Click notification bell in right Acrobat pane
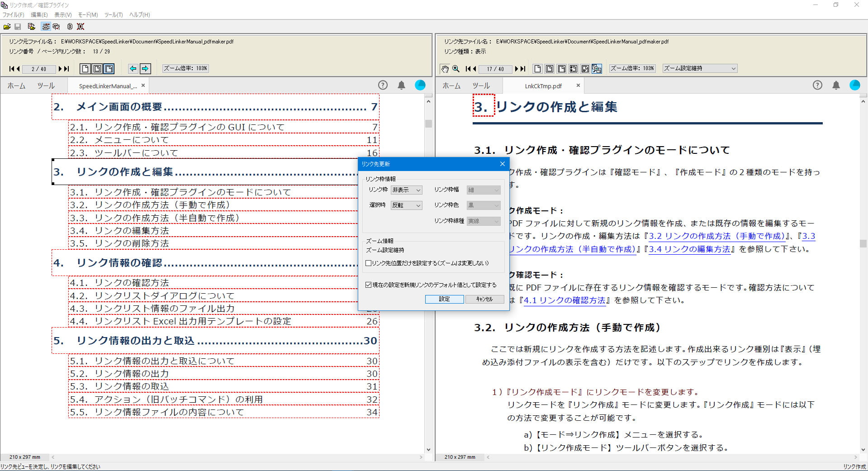The width and height of the screenshot is (868, 471). click(836, 85)
